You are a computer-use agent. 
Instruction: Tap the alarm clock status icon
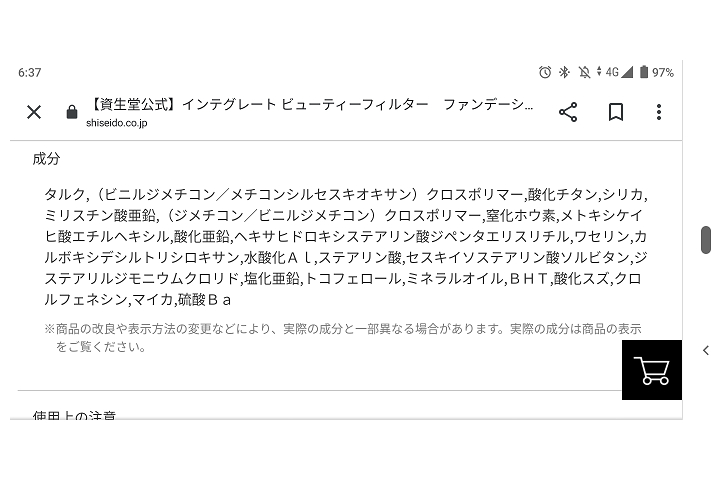click(x=545, y=72)
